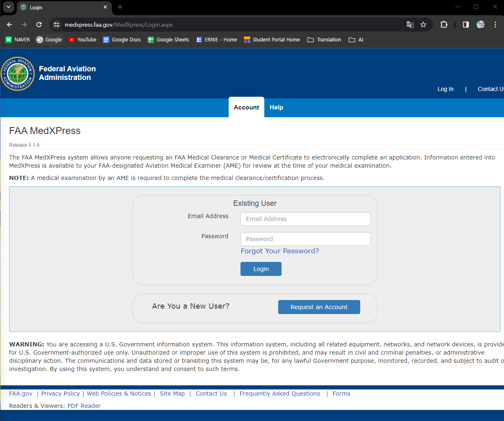The height and width of the screenshot is (421, 504).
Task: Click the Are You a New User? text
Action: pyautogui.click(x=191, y=306)
